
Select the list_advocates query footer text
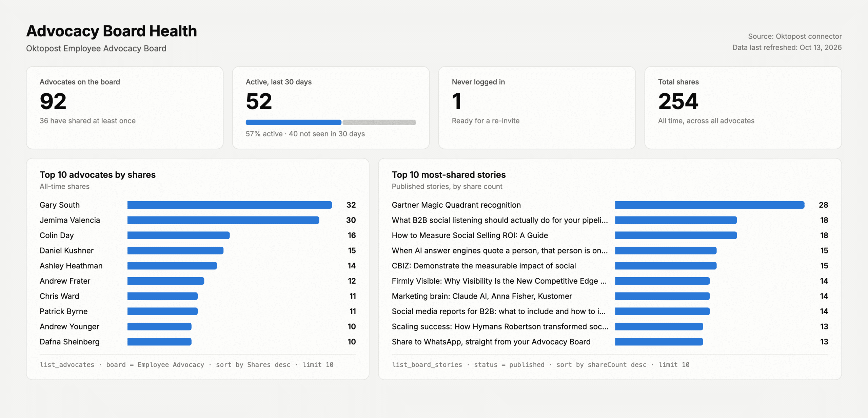click(186, 365)
